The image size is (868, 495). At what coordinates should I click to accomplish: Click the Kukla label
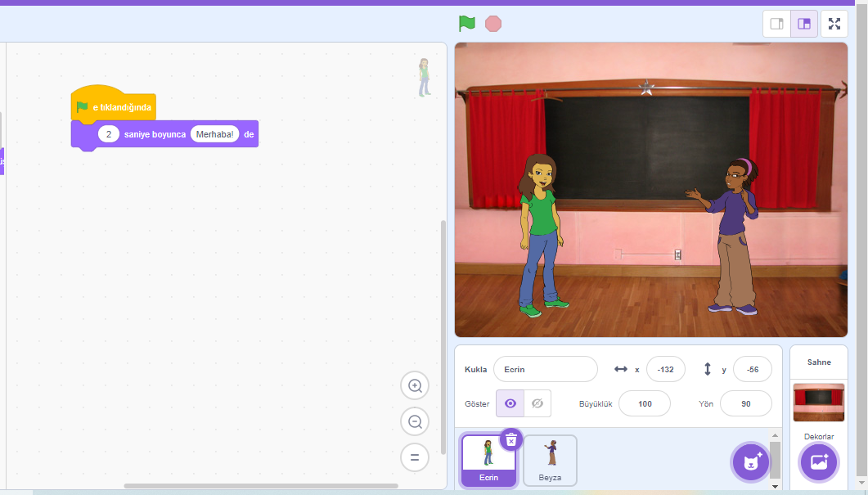click(475, 369)
